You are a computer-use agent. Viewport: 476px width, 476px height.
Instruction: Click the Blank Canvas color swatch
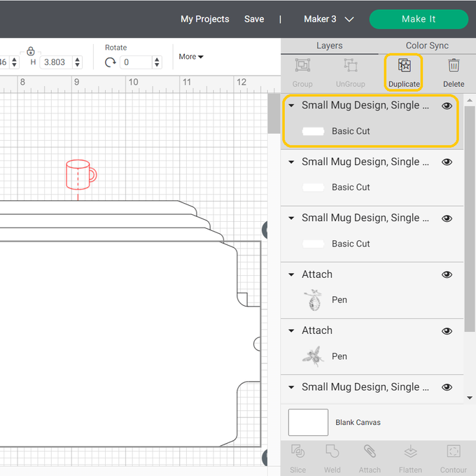308,422
